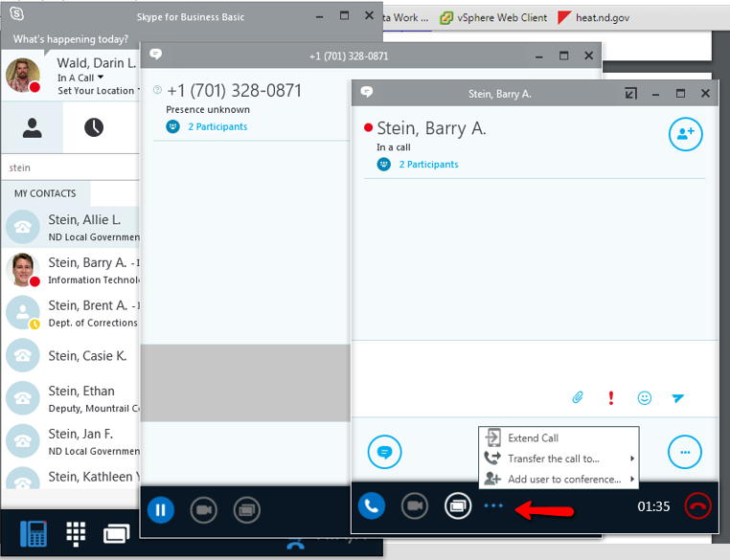Click Darin Wald's profile photo
The width and height of the screenshot is (730, 560).
(23, 75)
